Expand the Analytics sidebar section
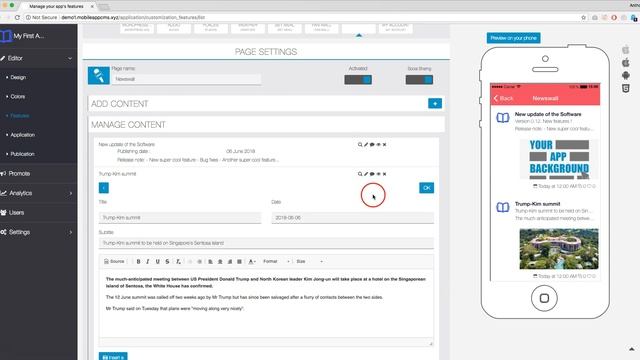Screen dimensions: 640x360 click(x=38, y=193)
